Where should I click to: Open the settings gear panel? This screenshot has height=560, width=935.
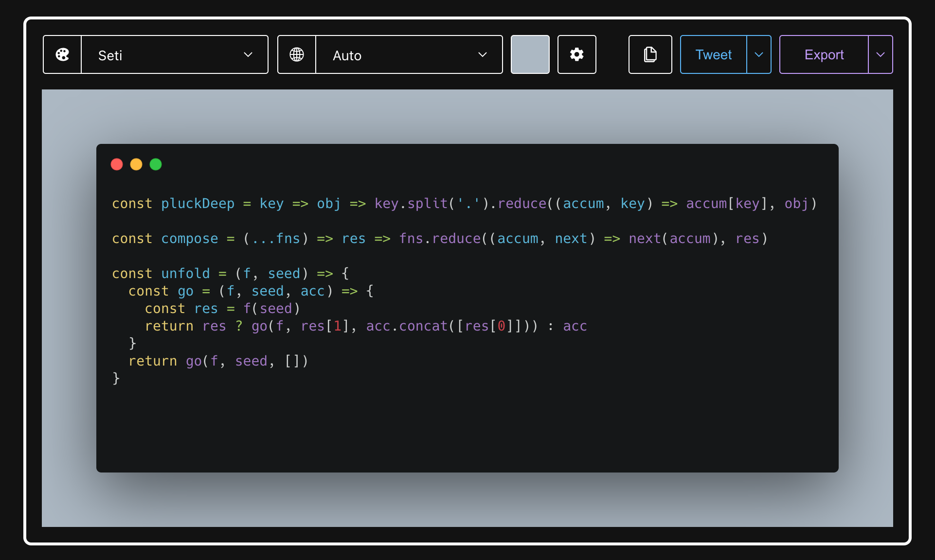click(576, 54)
